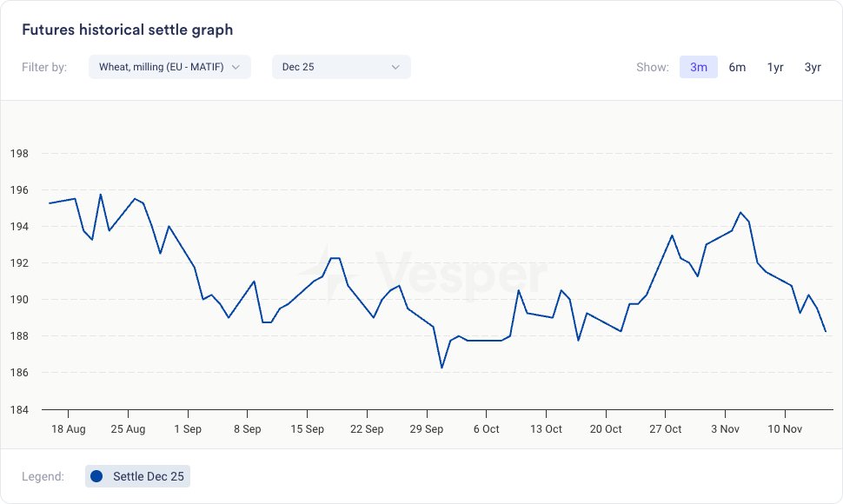Click the Legend label text
843x504 pixels.
point(43,476)
